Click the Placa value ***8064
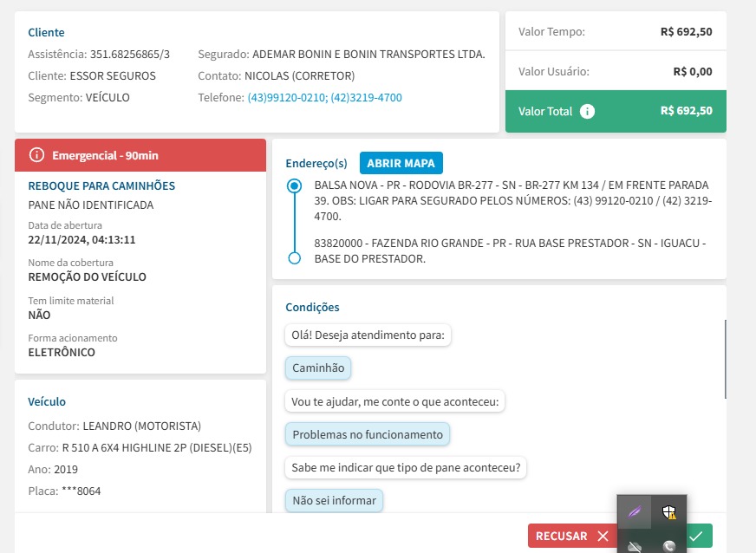Viewport: 756px width, 553px height. pos(81,491)
